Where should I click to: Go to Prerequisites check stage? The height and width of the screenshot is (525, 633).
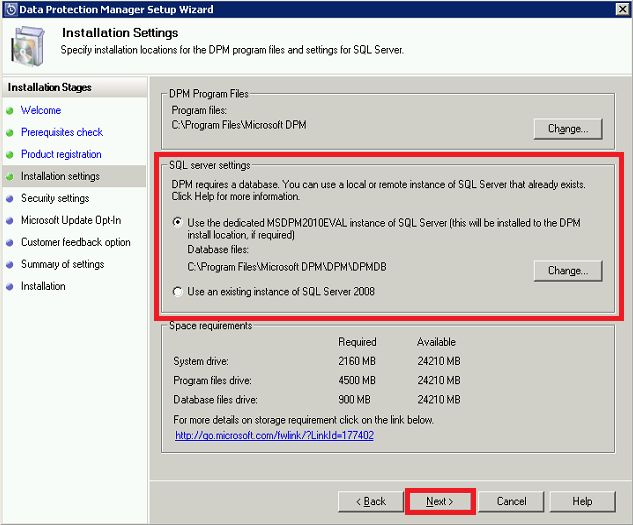point(62,133)
